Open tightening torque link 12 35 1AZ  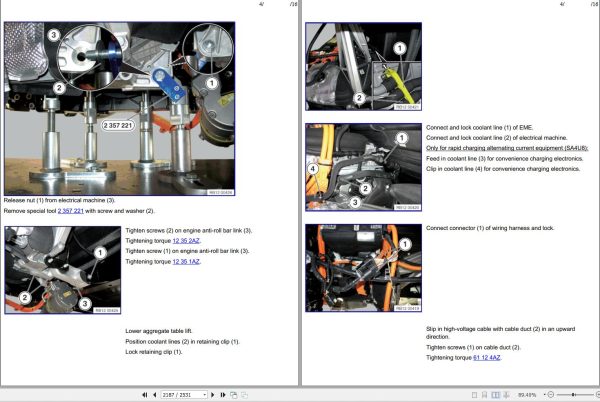(186, 262)
